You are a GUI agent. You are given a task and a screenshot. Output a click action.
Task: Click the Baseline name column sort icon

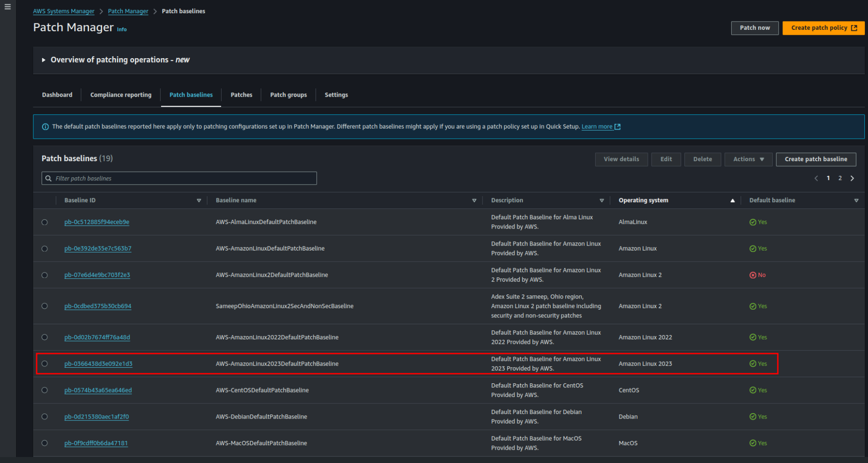click(474, 201)
